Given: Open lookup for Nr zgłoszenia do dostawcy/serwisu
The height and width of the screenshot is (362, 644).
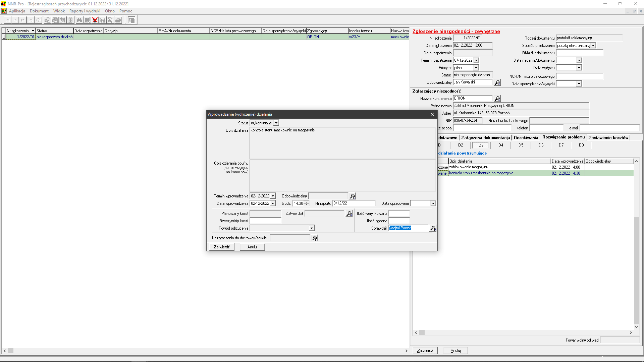Looking at the screenshot, I should 315,238.
